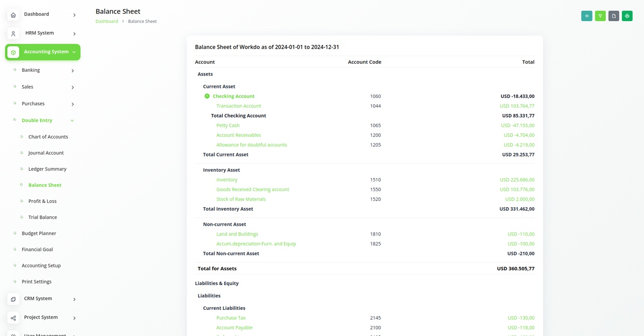Go to Profit & Loss page

tap(42, 201)
